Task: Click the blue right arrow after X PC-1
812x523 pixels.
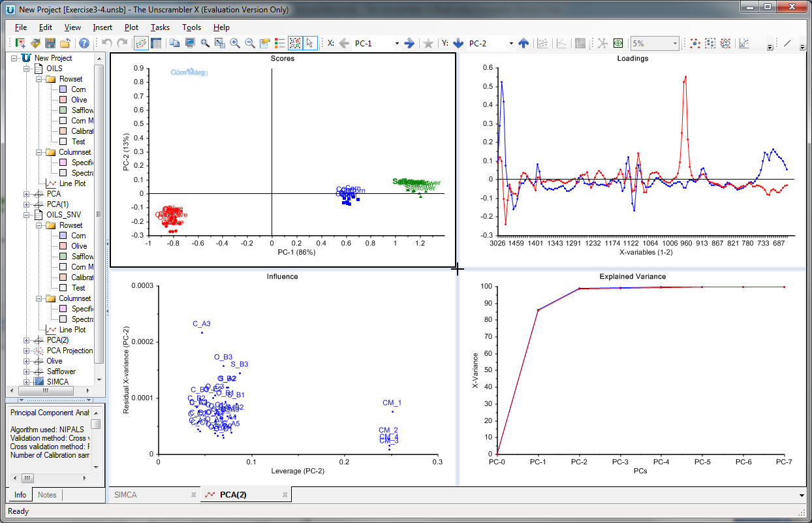Action: click(x=409, y=43)
